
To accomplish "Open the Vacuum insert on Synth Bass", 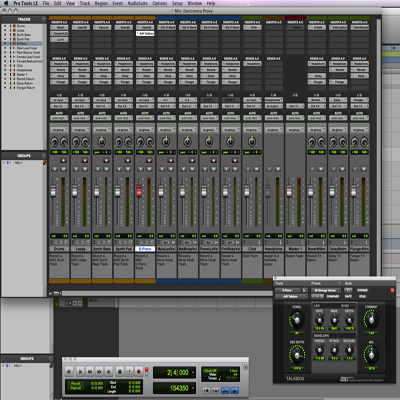I will point(102,27).
